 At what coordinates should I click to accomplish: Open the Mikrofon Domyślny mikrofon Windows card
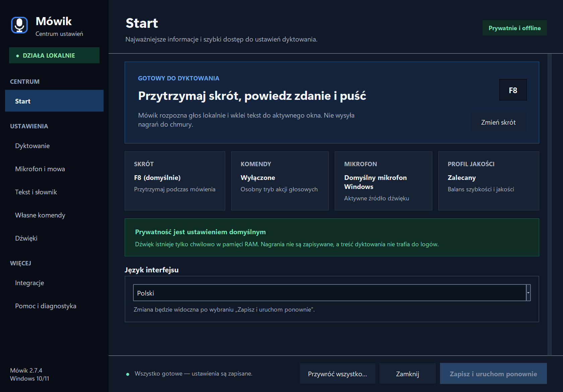[383, 181]
